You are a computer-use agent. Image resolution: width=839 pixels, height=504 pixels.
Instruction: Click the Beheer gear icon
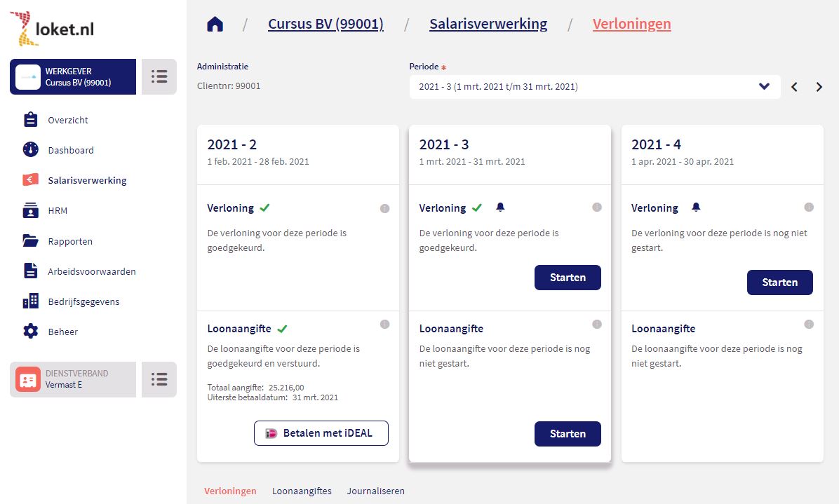tap(30, 332)
